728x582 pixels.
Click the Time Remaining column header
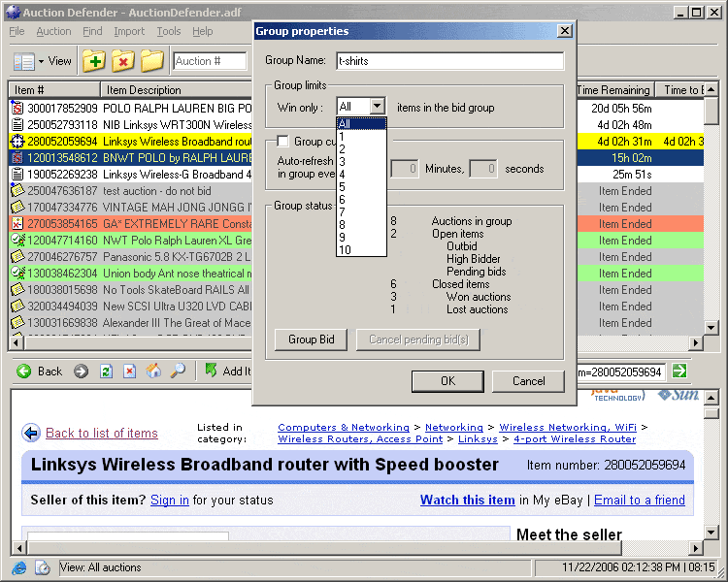[615, 89]
